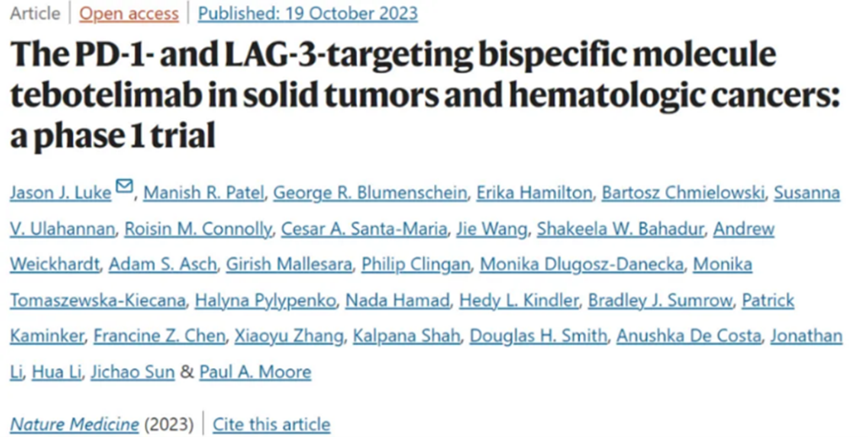Click author Adam S. Asch

click(162, 264)
